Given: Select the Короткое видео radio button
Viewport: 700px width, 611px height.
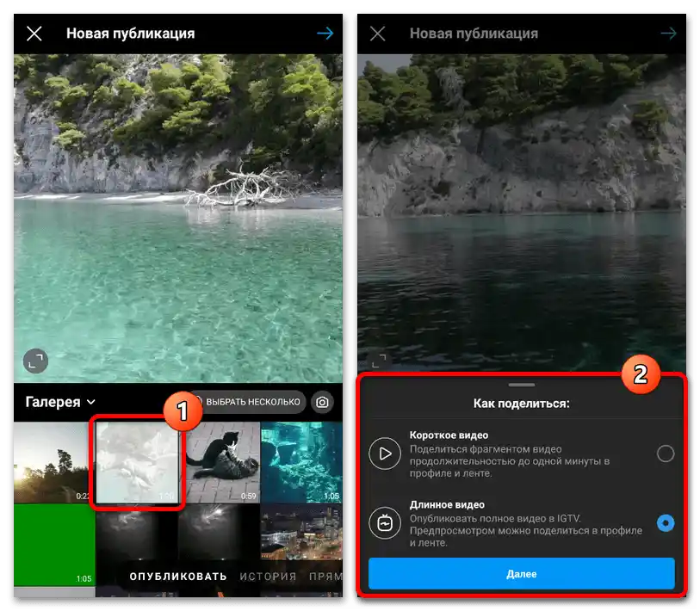Looking at the screenshot, I should 666,454.
